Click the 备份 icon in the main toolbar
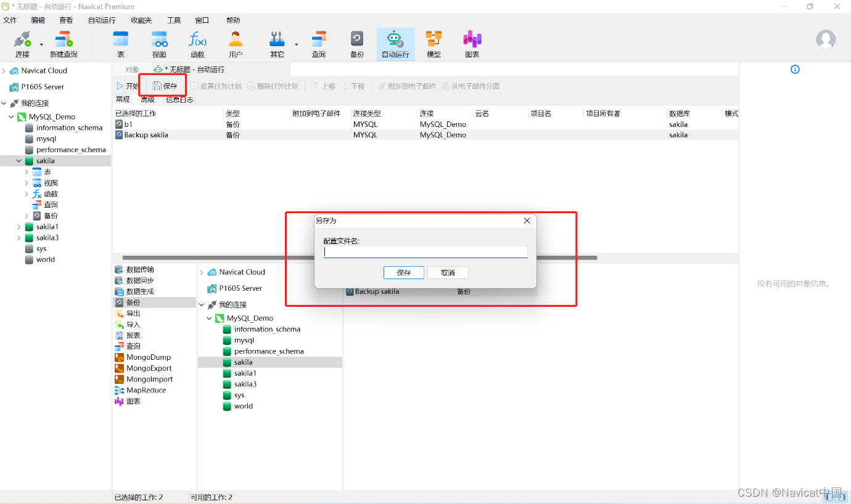This screenshot has height=504, width=851. [357, 44]
